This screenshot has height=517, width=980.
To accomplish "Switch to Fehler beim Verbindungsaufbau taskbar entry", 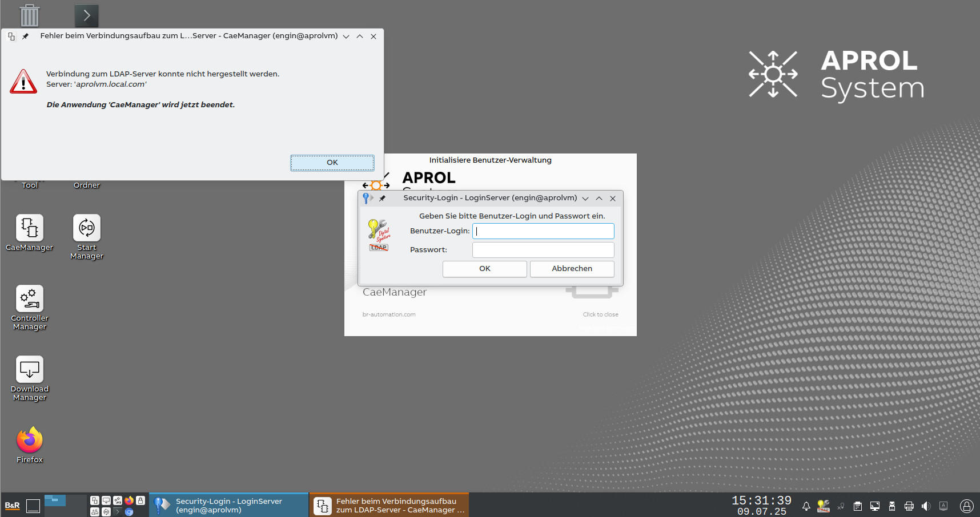I will tap(389, 505).
